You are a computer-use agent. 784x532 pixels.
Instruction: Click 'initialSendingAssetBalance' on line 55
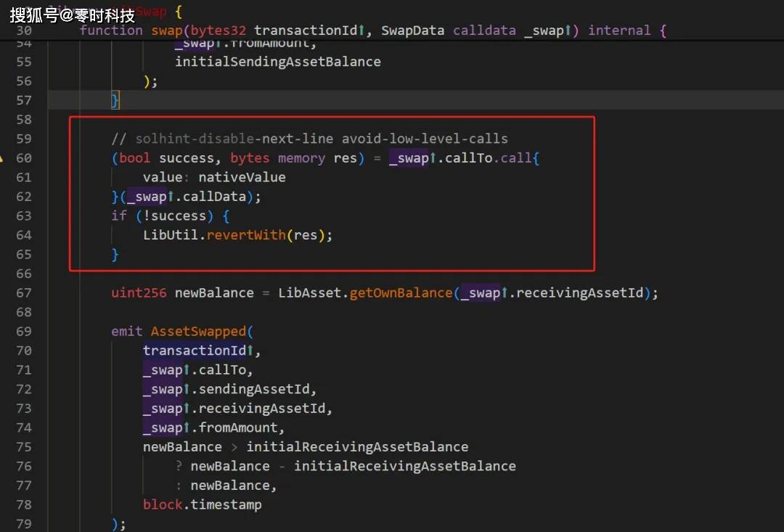pos(277,62)
